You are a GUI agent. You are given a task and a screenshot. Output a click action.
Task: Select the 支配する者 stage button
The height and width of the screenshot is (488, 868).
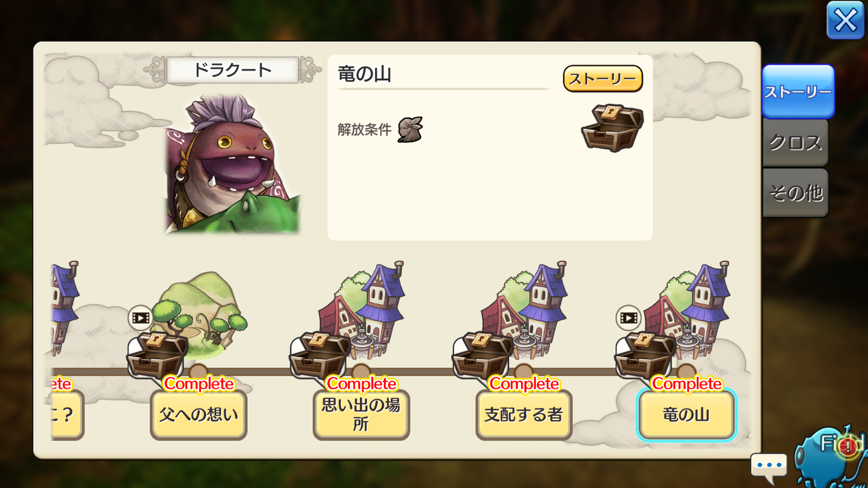click(524, 414)
